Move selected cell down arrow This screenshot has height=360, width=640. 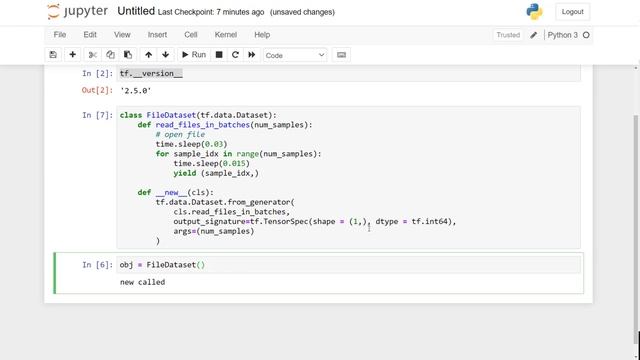point(165,55)
